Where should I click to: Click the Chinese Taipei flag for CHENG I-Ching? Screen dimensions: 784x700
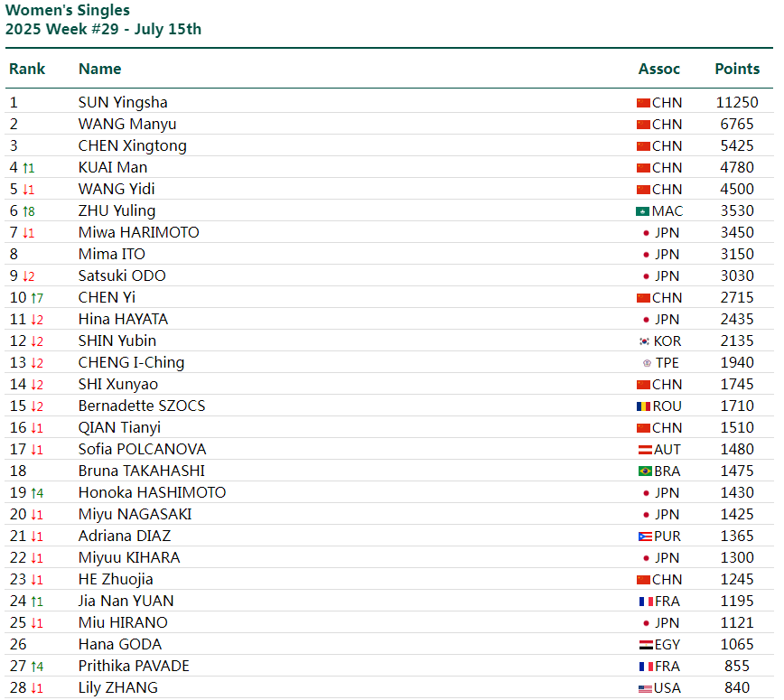647,363
